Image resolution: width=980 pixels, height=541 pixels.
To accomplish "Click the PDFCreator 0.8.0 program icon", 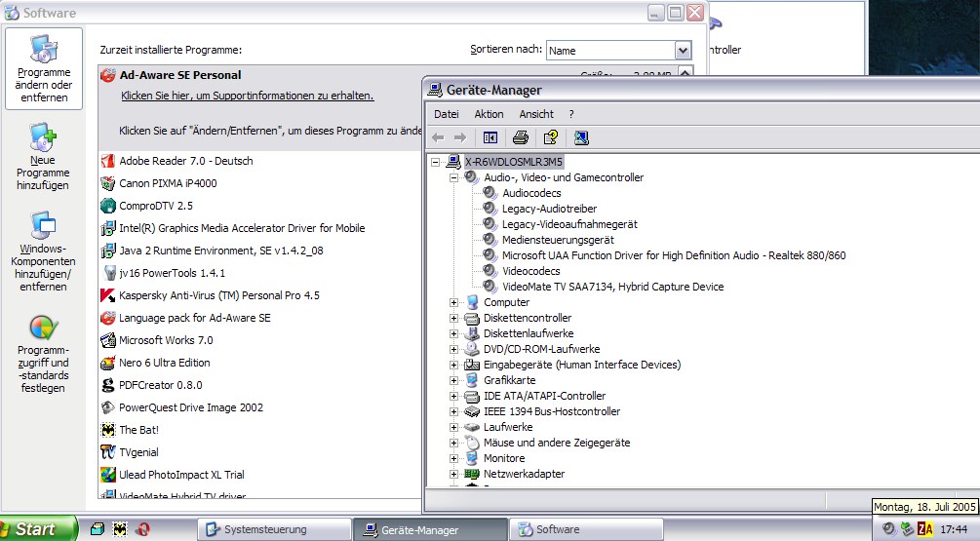I will pos(108,385).
